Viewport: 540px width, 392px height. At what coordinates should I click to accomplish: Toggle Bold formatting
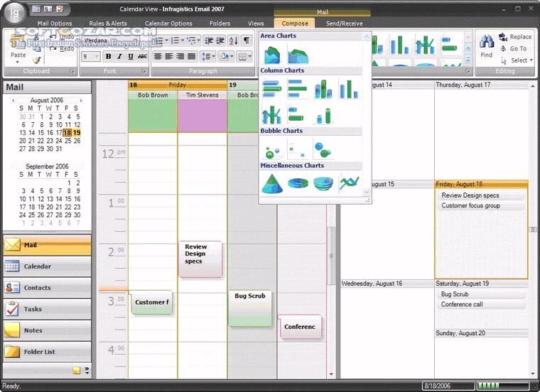pyautogui.click(x=109, y=57)
